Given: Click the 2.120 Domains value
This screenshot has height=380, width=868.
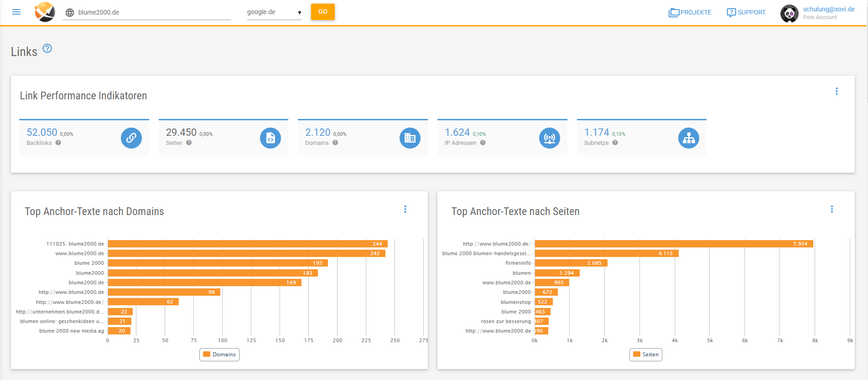Looking at the screenshot, I should (x=318, y=132).
